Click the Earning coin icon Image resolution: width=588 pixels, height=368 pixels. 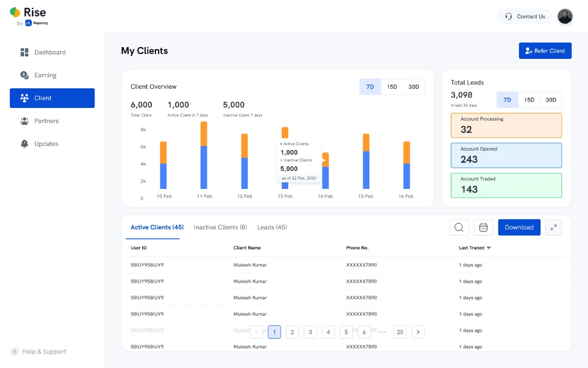(24, 75)
